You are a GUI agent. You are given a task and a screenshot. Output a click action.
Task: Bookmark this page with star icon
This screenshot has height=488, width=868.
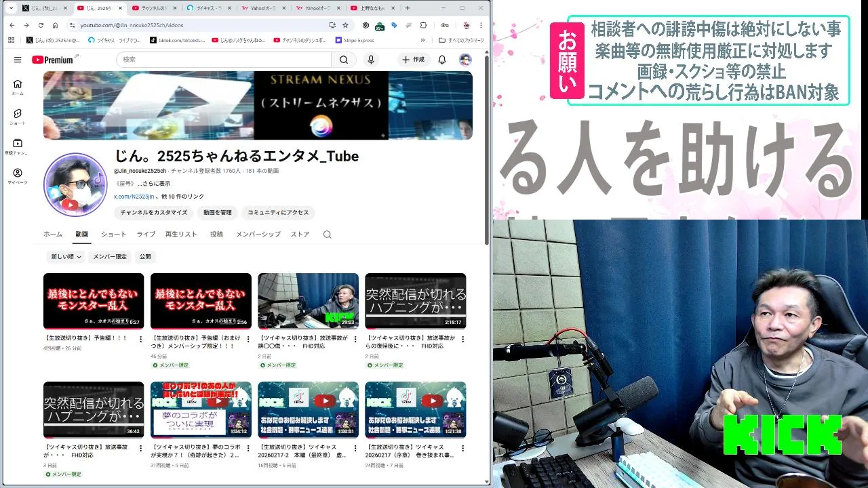[345, 25]
